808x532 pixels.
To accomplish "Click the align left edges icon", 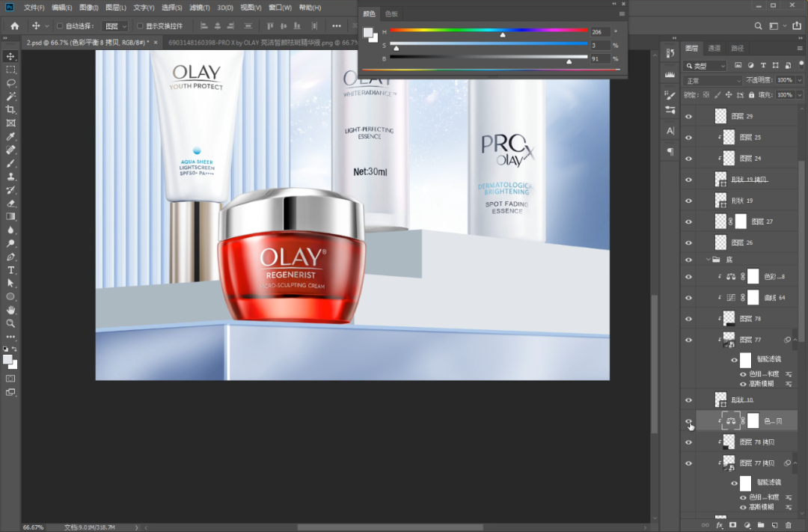I will point(204,25).
